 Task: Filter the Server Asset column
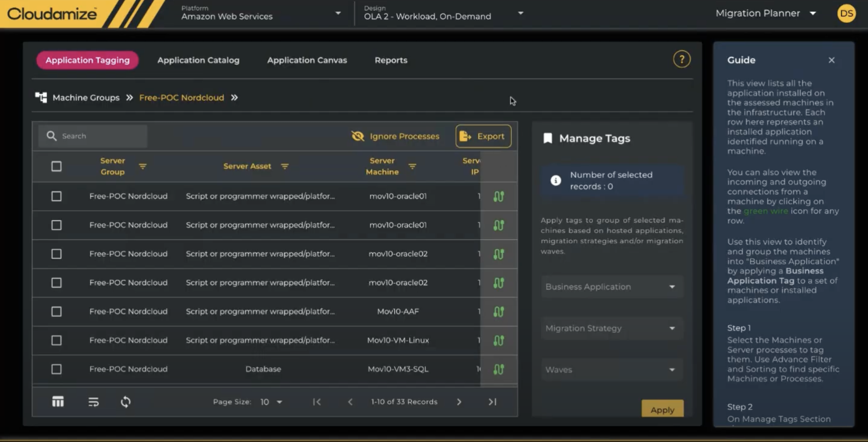285,166
